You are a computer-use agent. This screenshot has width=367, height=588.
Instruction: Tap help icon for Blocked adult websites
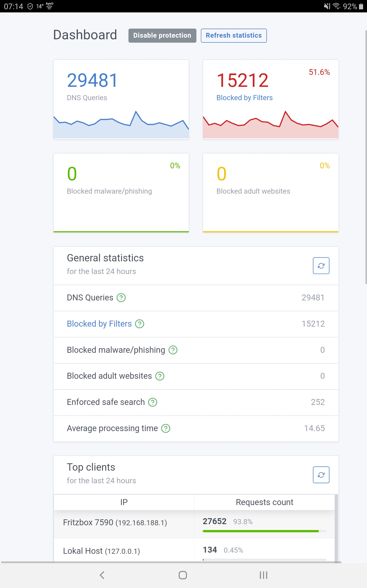point(160,376)
